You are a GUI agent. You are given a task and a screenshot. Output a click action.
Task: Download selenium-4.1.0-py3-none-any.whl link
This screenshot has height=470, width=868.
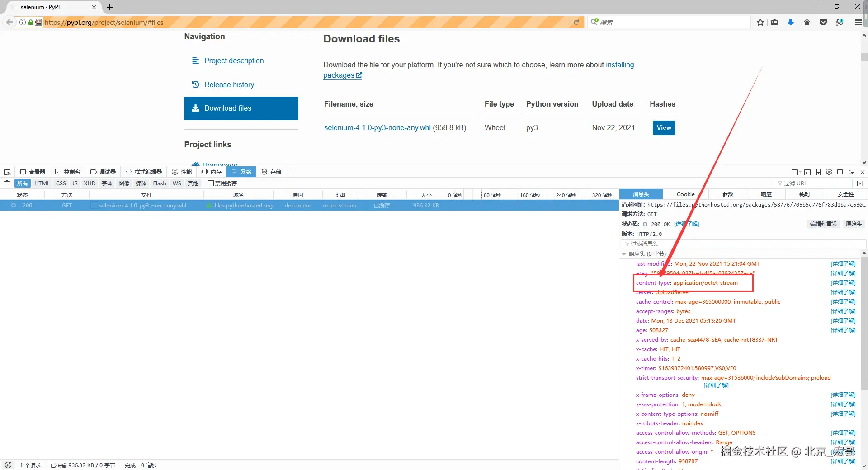click(x=377, y=128)
